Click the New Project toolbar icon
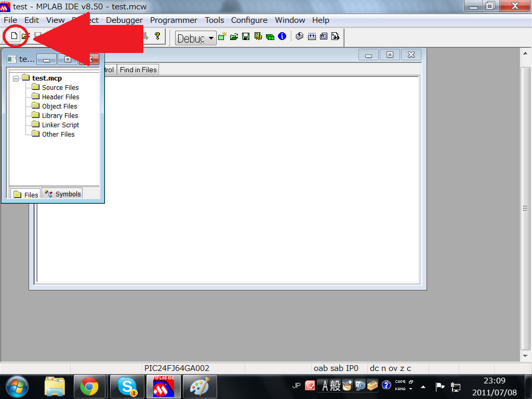The width and height of the screenshot is (532, 399). point(222,36)
